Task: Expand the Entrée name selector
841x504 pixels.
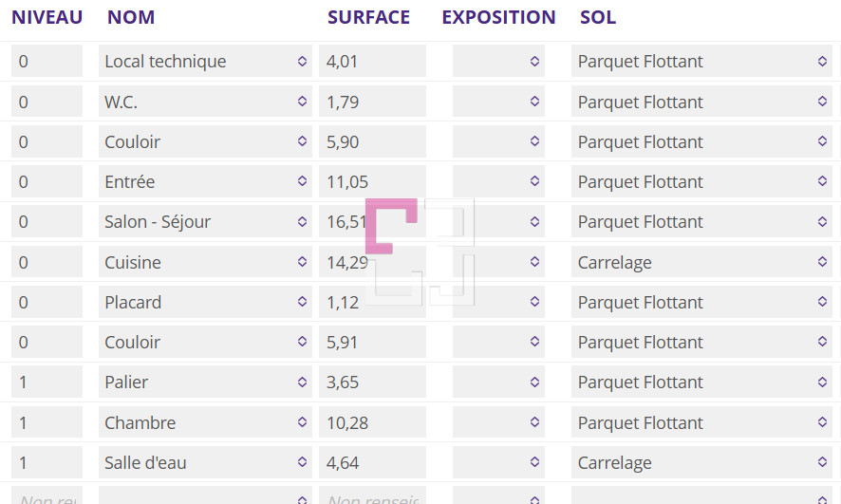Action: tap(205, 181)
